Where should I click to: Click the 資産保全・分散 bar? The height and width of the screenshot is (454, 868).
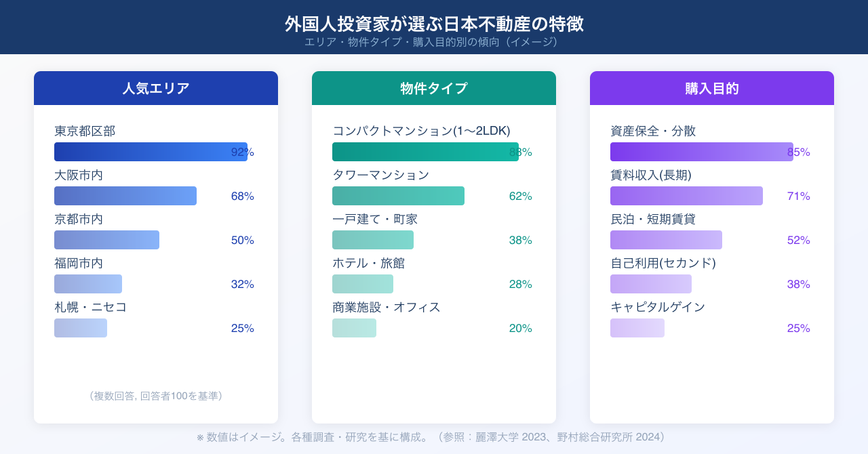[701, 152]
